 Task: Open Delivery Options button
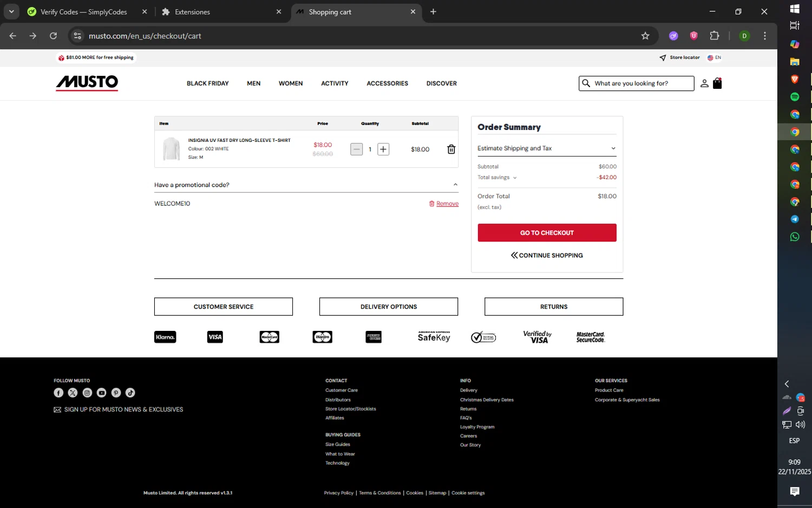click(389, 307)
